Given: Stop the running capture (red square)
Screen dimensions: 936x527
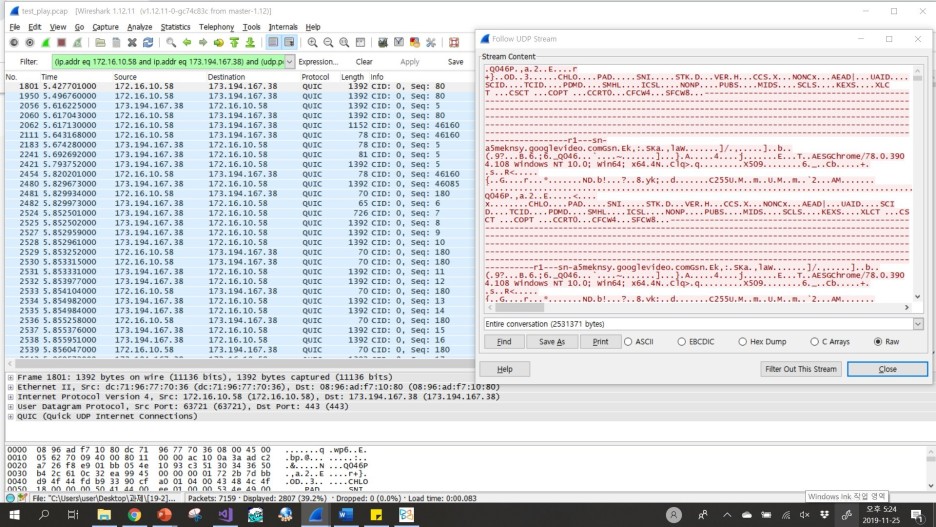Looking at the screenshot, I should pyautogui.click(x=61, y=42).
